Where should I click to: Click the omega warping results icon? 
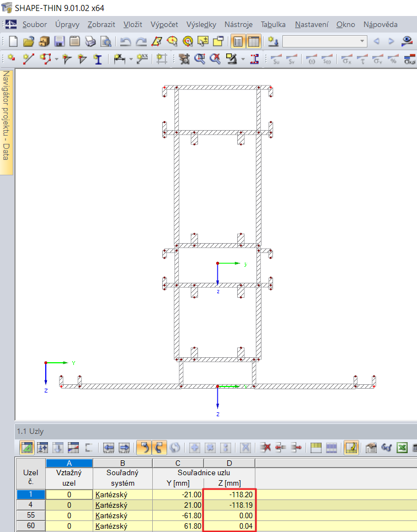312,59
